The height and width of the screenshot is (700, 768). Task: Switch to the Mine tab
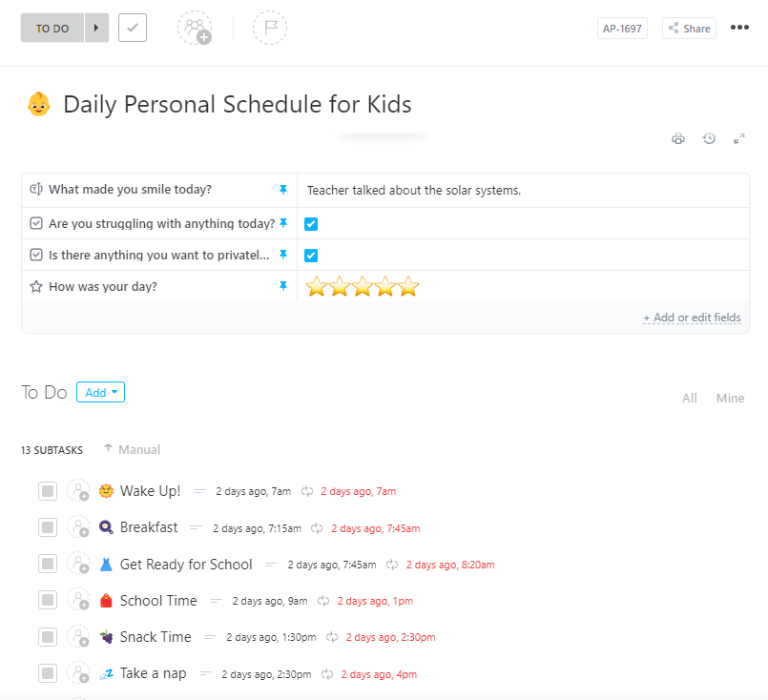730,398
